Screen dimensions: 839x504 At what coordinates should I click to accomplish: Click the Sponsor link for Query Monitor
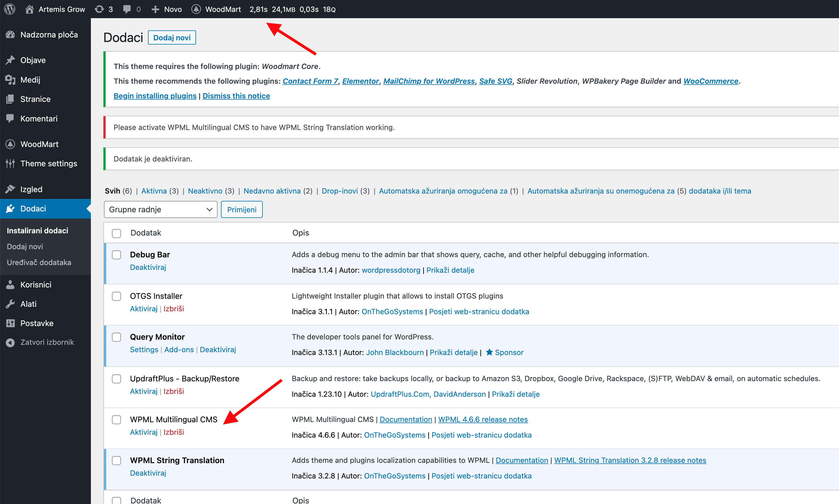(x=509, y=352)
